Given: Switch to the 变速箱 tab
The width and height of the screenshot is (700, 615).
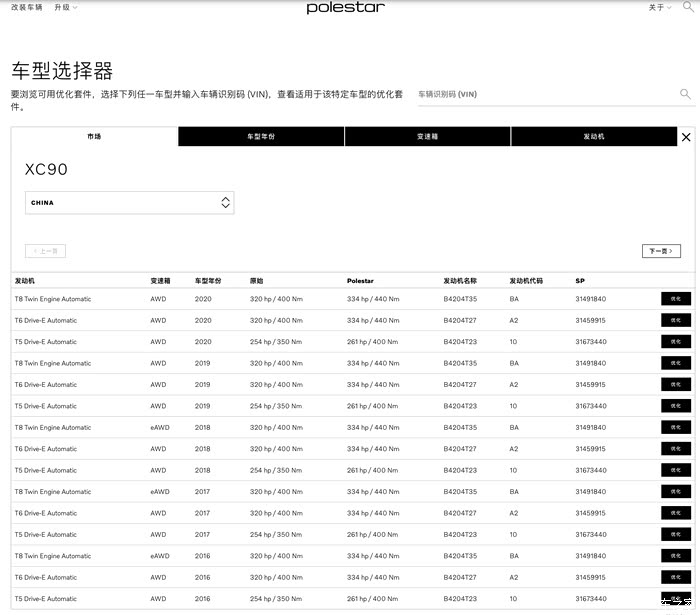Looking at the screenshot, I should [428, 136].
